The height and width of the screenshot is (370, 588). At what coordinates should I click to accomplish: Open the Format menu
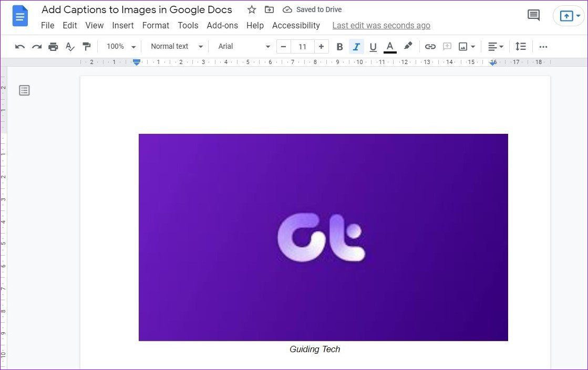156,26
